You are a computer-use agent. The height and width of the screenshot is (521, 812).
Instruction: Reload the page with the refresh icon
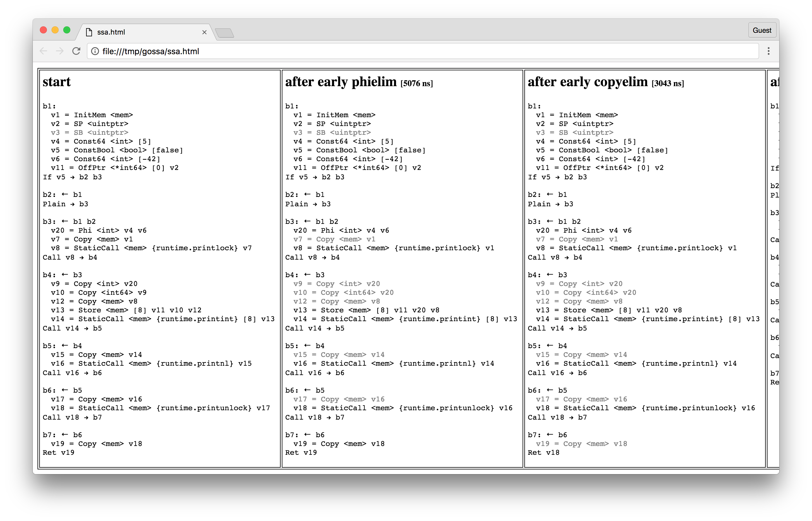[77, 51]
